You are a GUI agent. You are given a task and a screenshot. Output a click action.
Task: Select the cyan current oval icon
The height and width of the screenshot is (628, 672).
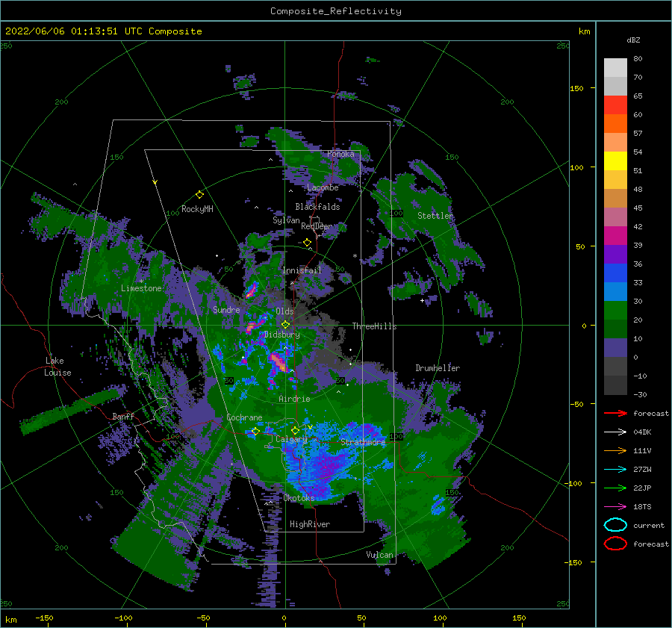[x=615, y=525]
